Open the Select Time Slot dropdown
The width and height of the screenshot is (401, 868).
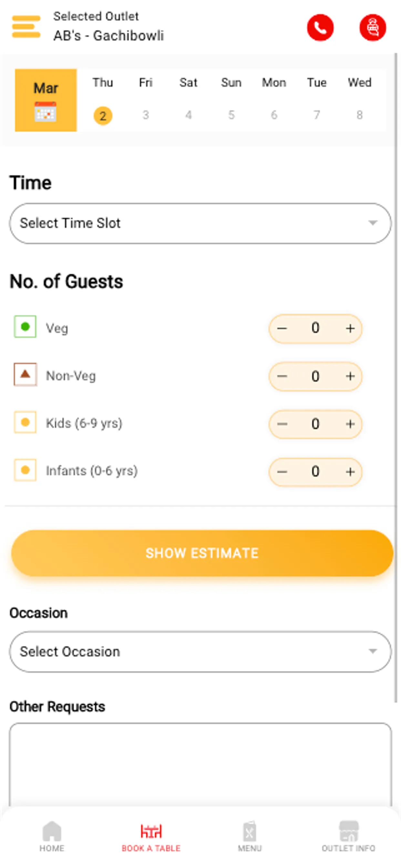200,223
